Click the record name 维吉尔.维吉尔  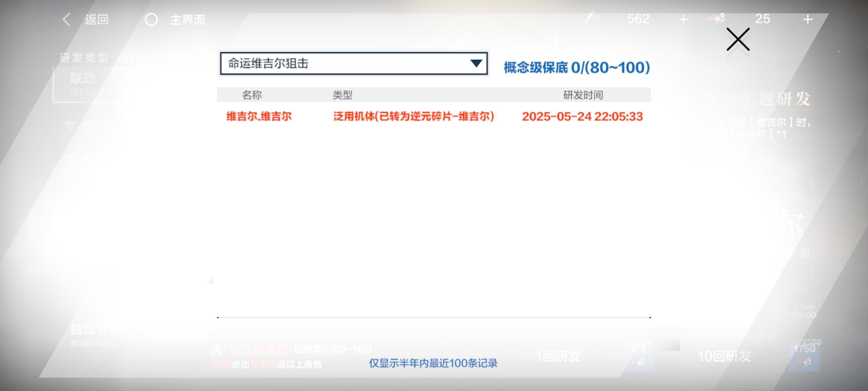(259, 116)
